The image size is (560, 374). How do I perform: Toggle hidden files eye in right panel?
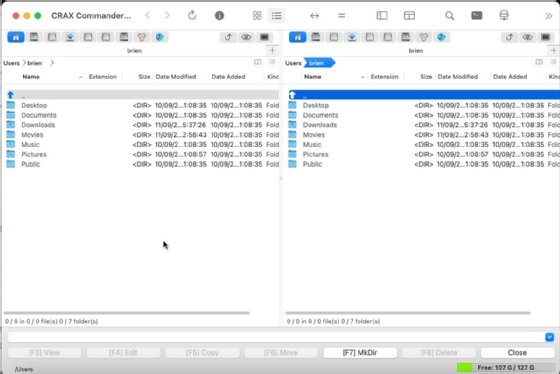coord(528,37)
